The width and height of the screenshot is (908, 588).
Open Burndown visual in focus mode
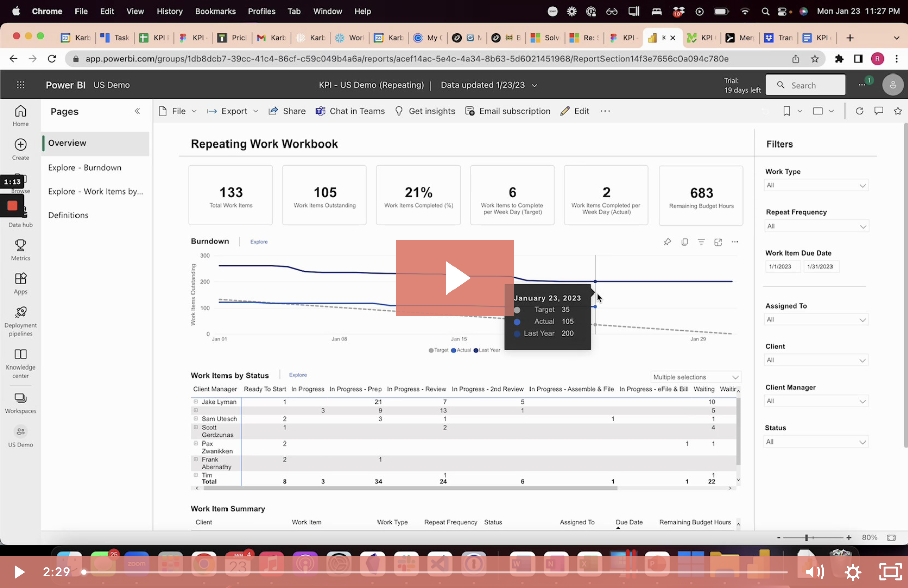tap(718, 242)
